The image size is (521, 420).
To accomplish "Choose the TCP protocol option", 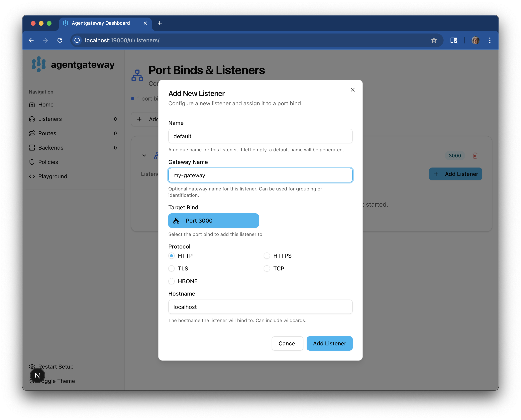I will (x=266, y=269).
